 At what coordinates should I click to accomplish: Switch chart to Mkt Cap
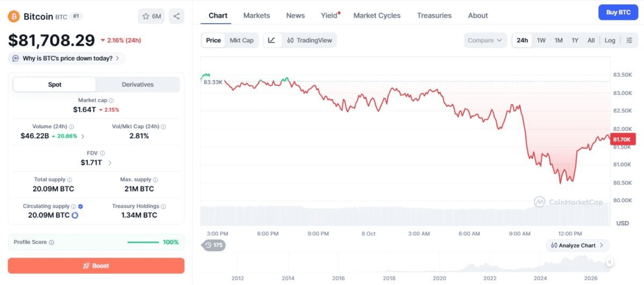(x=241, y=40)
